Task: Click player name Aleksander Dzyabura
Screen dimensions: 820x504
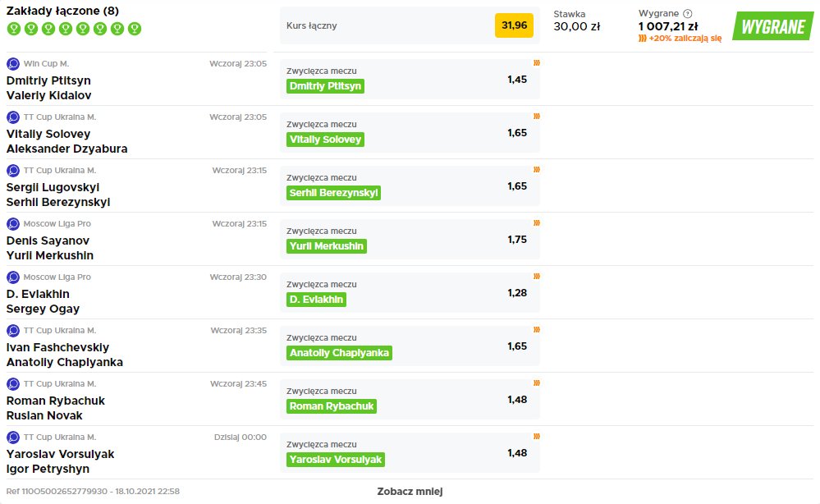Action: pyautogui.click(x=67, y=149)
